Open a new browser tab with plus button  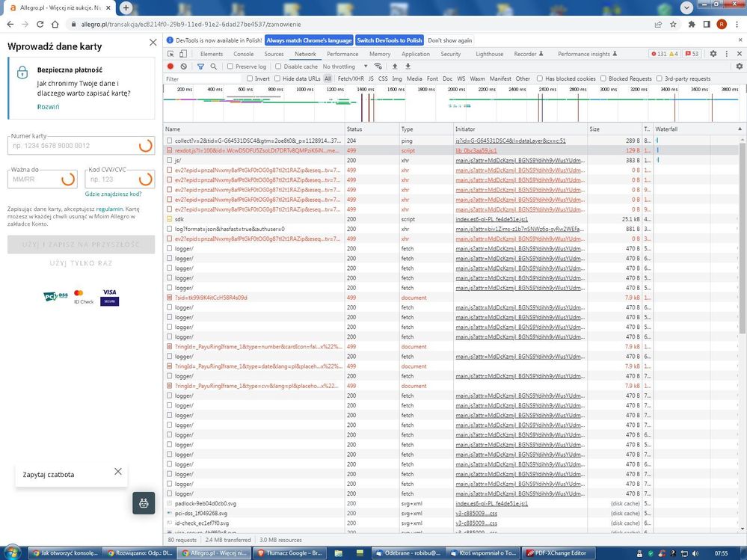[126, 7]
